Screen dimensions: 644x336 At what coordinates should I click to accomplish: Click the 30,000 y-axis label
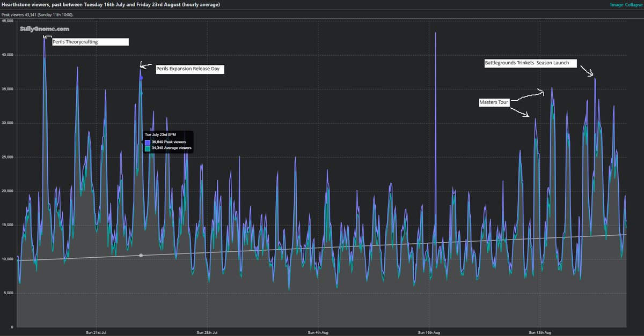[8, 123]
